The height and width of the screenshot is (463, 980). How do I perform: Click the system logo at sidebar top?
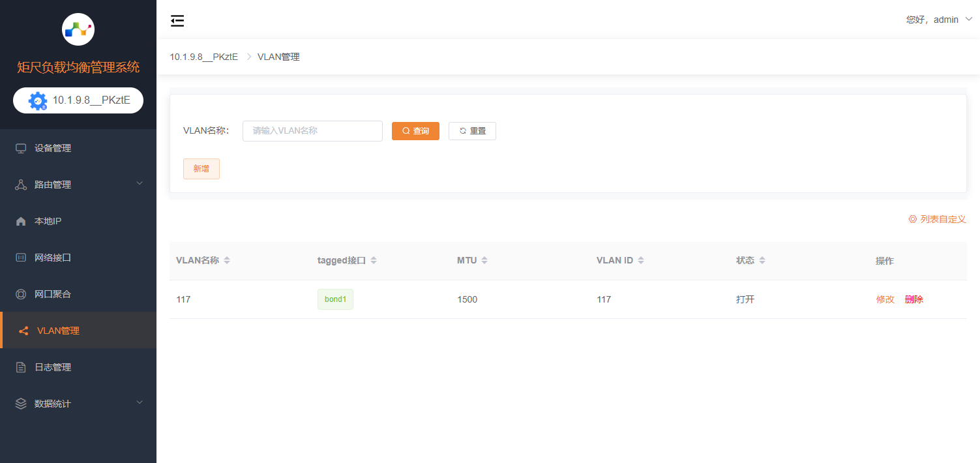coord(78,29)
